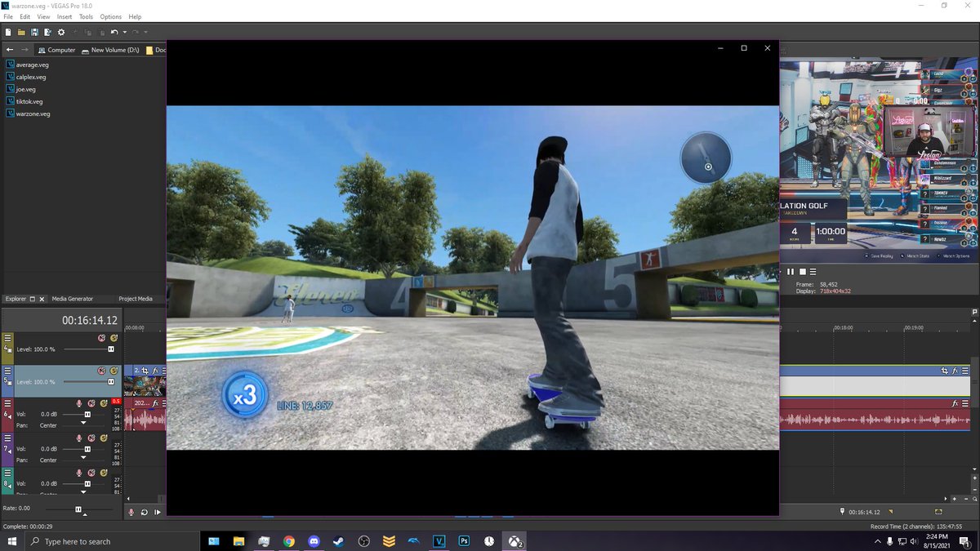Open the Tools menu

(86, 16)
